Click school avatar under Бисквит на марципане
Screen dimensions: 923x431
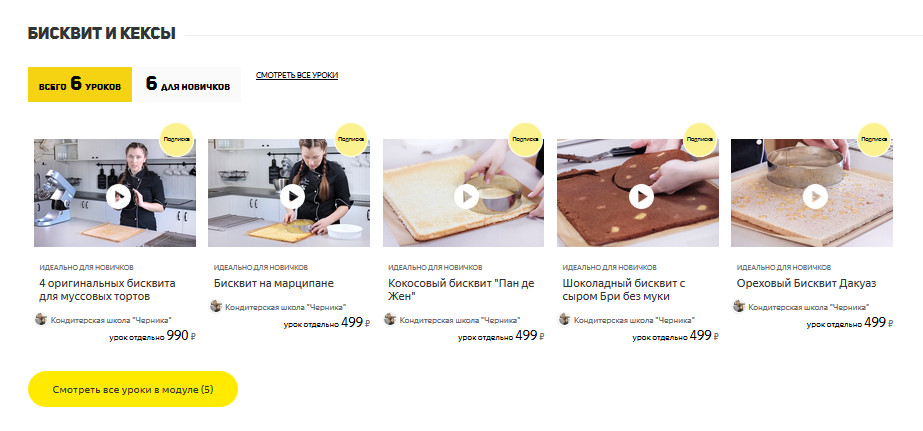tap(216, 306)
